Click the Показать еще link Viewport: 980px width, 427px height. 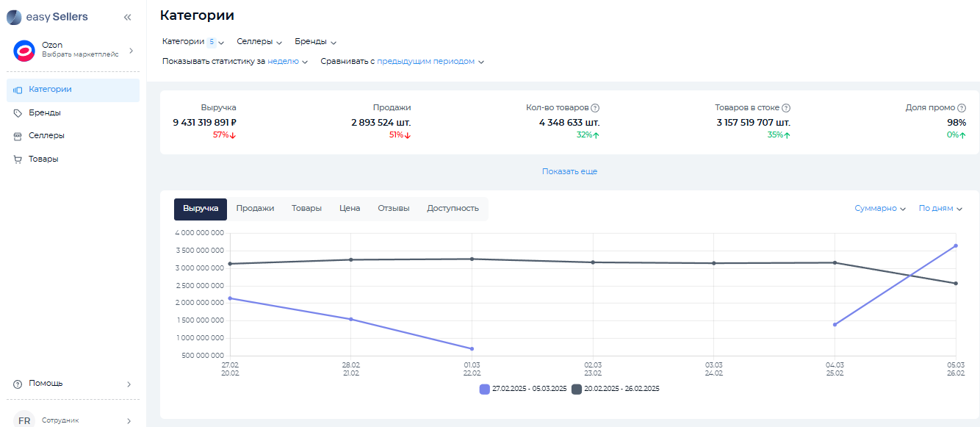[569, 171]
